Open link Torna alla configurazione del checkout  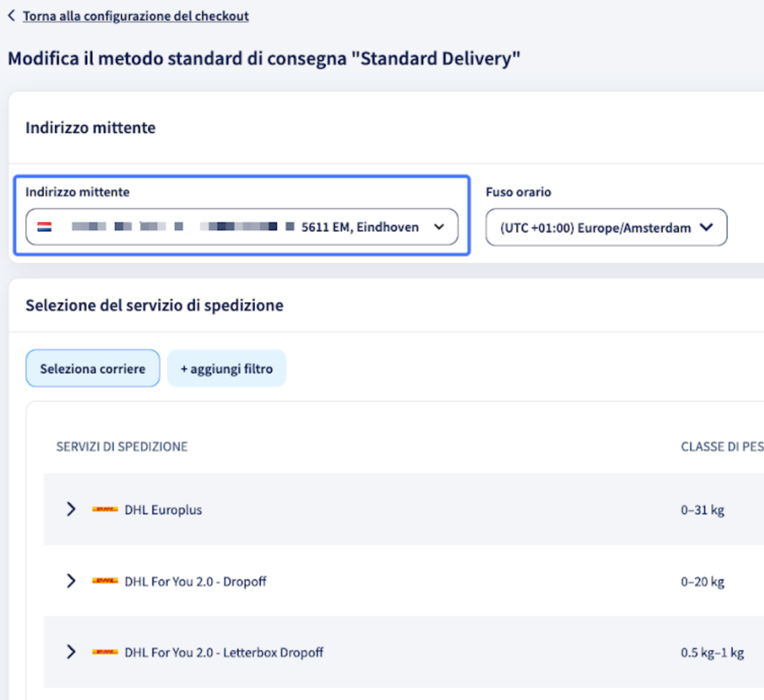coord(136,16)
